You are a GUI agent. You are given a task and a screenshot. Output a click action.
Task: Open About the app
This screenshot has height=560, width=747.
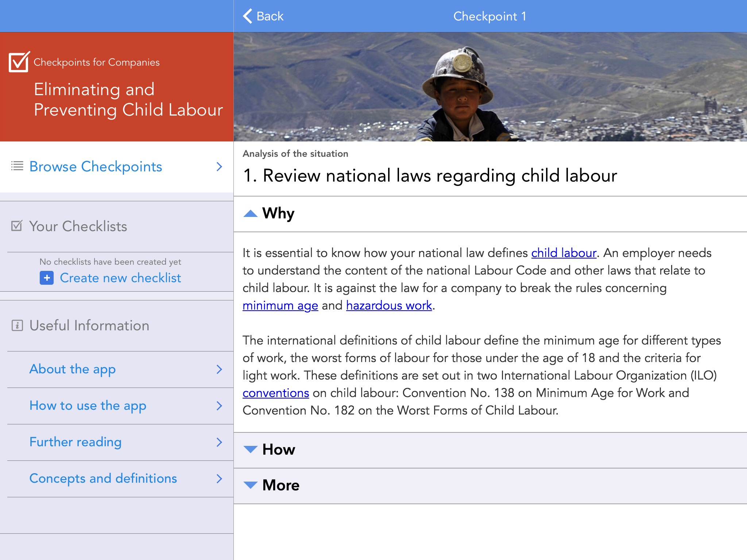point(73,369)
